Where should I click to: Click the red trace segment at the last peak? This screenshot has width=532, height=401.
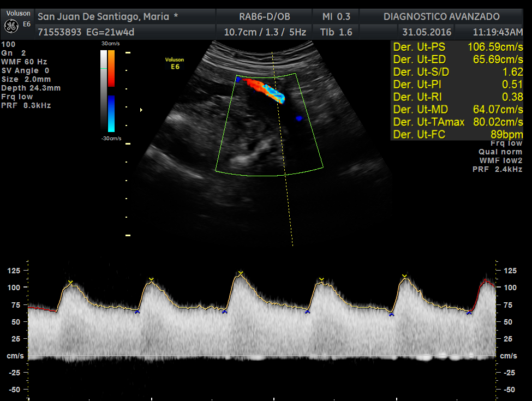coord(487,282)
